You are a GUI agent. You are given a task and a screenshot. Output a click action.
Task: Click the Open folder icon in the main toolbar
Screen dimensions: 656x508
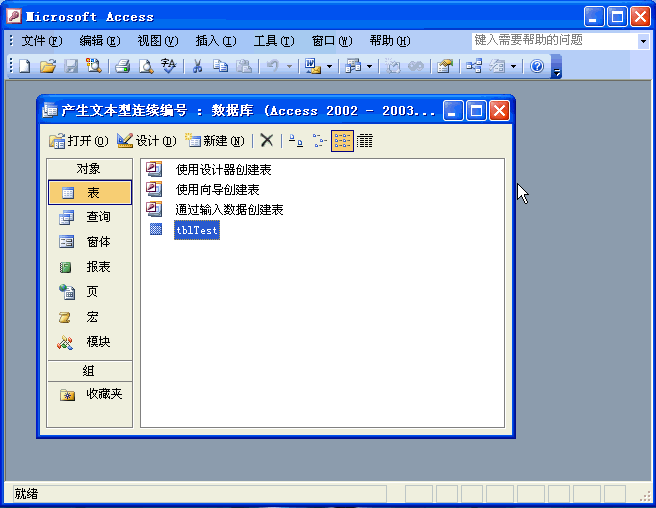coord(48,66)
